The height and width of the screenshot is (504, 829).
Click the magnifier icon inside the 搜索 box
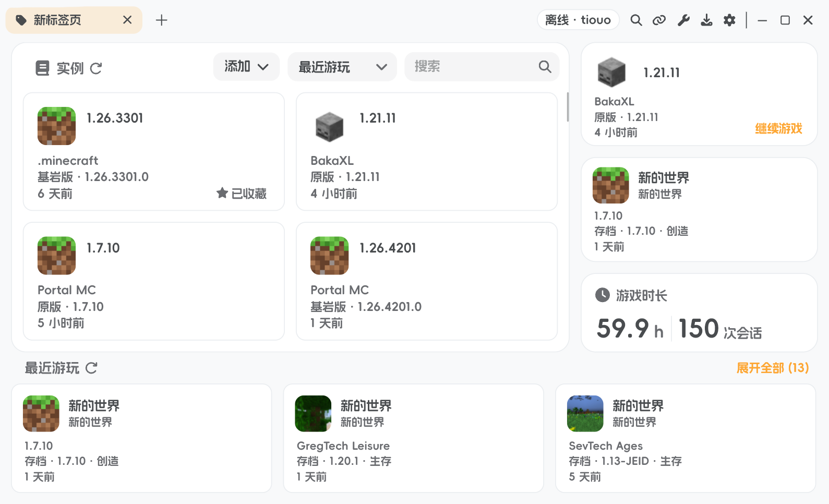pyautogui.click(x=545, y=67)
